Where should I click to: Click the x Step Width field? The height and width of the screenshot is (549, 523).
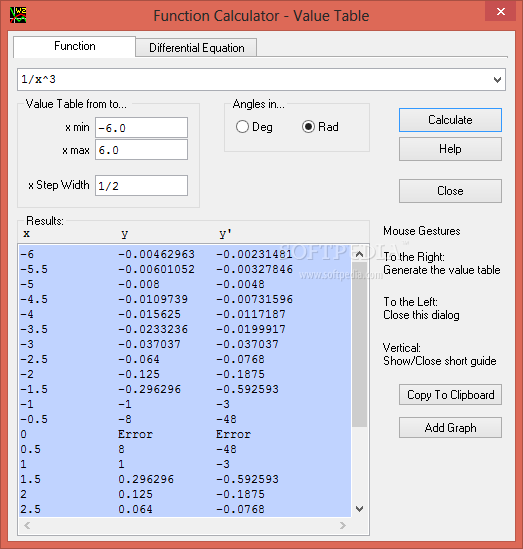[x=141, y=186]
